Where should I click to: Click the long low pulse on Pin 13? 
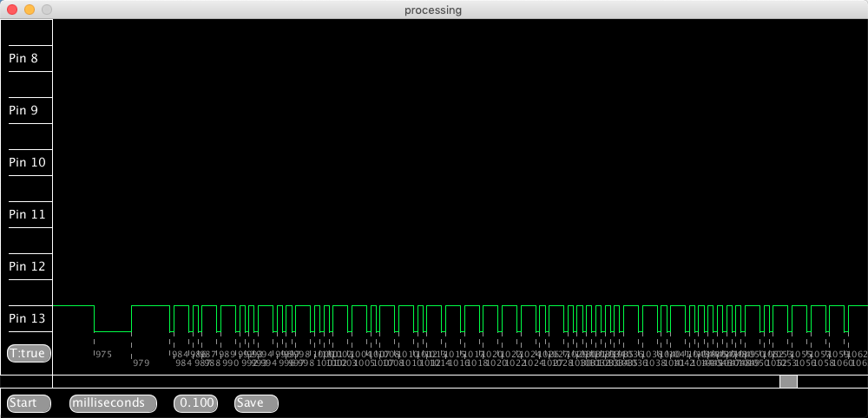[112, 331]
